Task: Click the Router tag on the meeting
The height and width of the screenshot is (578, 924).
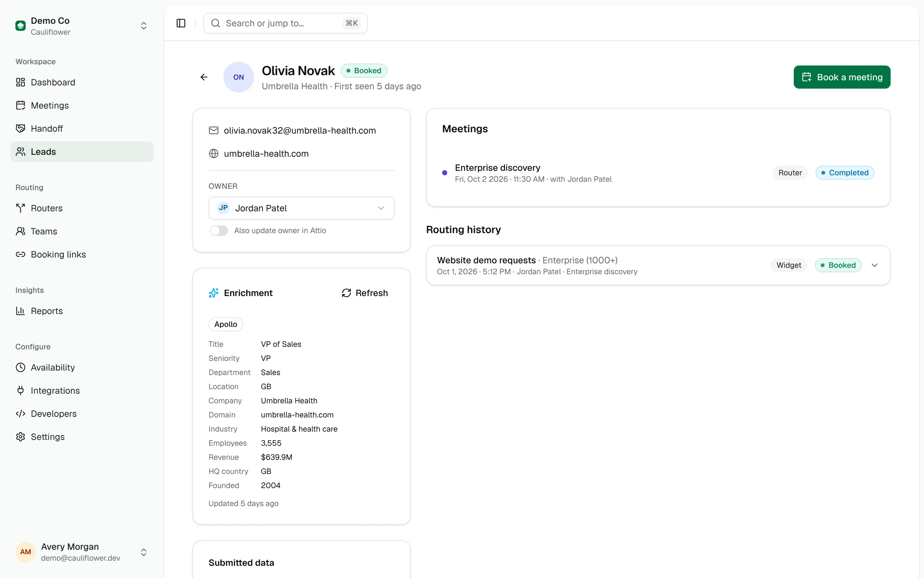Action: 790,173
